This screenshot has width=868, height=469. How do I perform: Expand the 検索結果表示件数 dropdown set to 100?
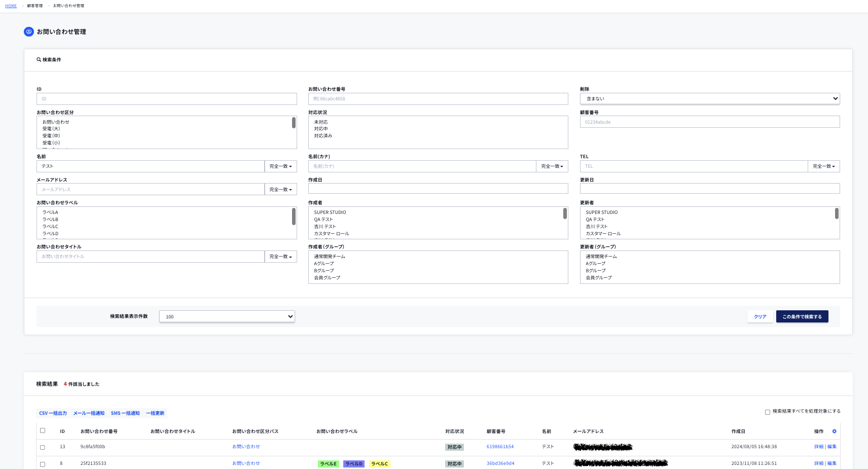(227, 316)
